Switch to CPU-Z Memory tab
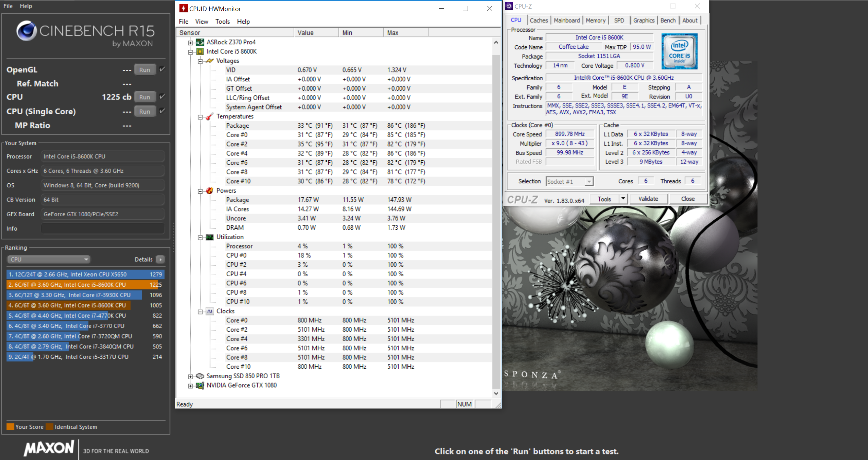This screenshot has width=868, height=460. [596, 20]
